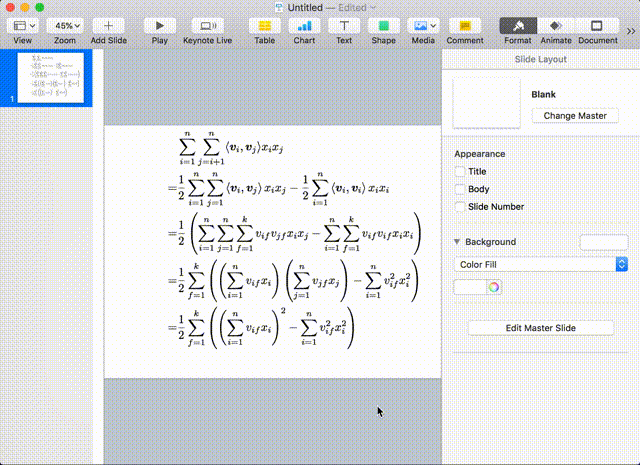Insert a Chart from the toolbar

(x=304, y=25)
